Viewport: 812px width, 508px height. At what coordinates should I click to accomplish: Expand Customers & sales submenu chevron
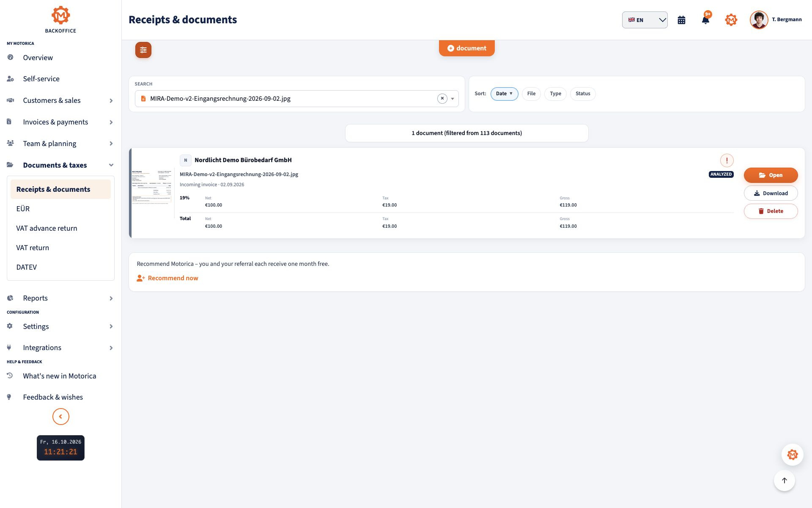coord(111,101)
